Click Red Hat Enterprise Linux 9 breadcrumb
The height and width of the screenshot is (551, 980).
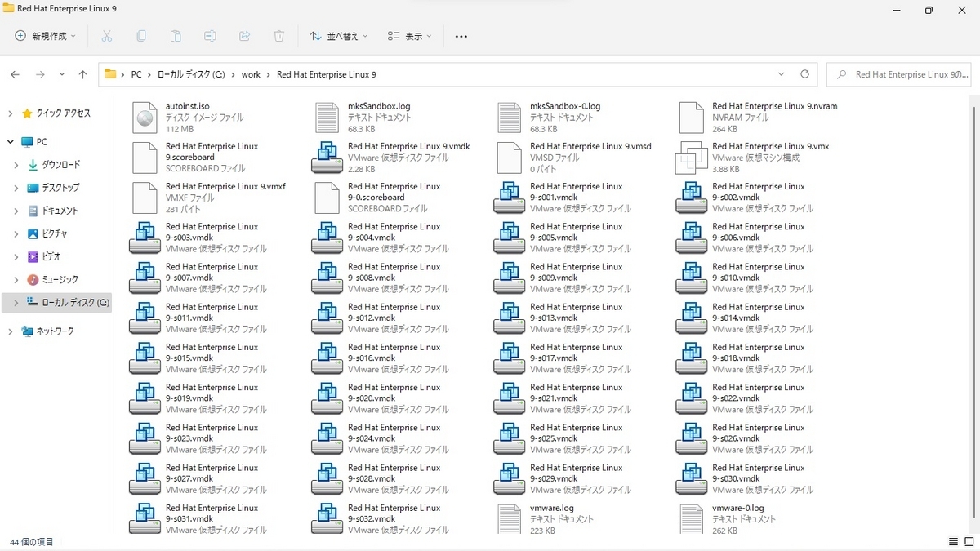click(x=327, y=74)
